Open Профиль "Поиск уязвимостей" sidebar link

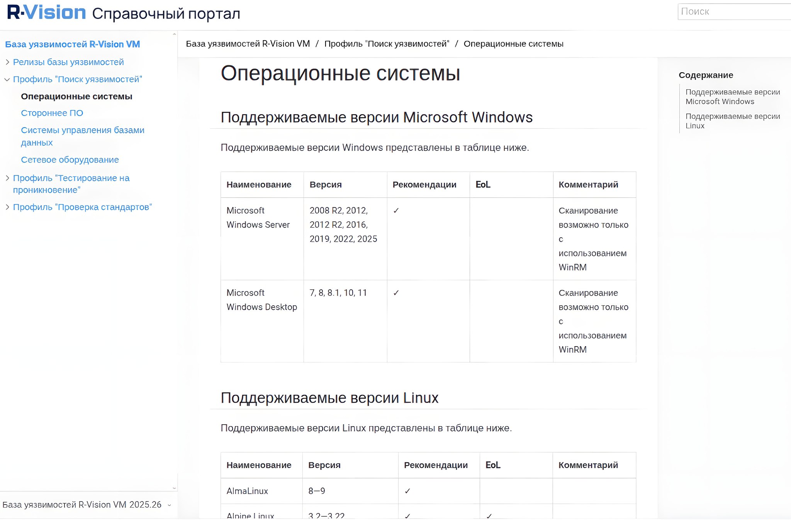click(x=78, y=79)
